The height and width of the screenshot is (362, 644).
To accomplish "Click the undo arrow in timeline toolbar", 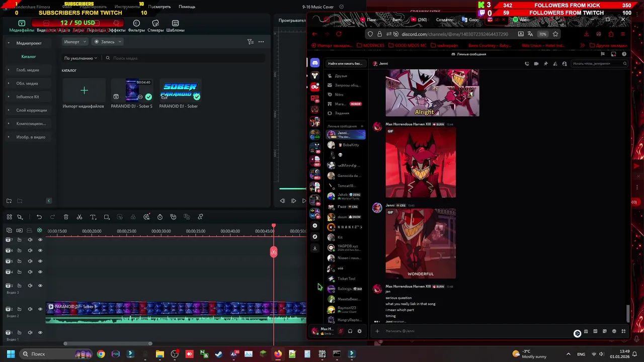I will point(39,217).
